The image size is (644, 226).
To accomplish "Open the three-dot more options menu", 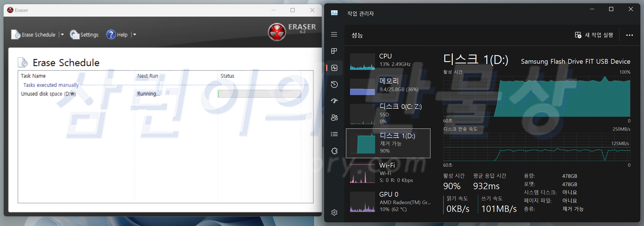I will click(629, 35).
